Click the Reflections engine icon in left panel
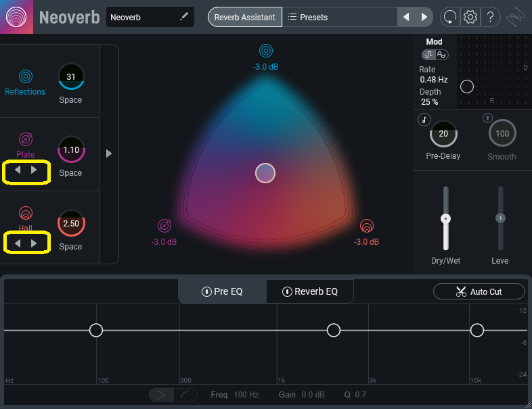 [x=26, y=76]
